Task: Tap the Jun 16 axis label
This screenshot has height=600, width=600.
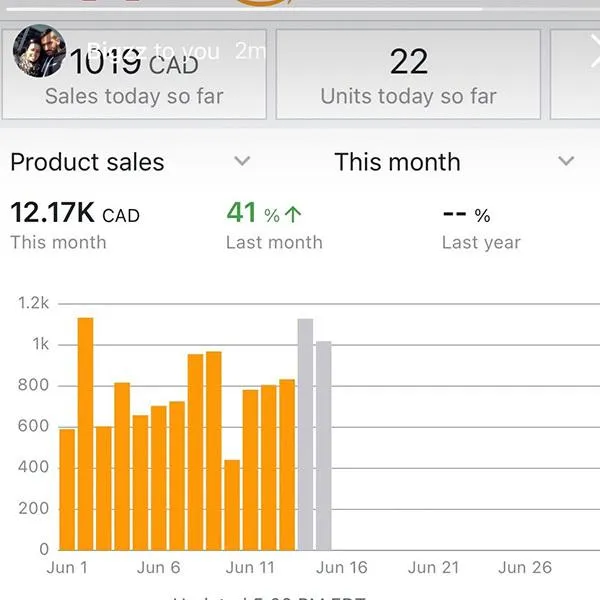Action: click(342, 567)
